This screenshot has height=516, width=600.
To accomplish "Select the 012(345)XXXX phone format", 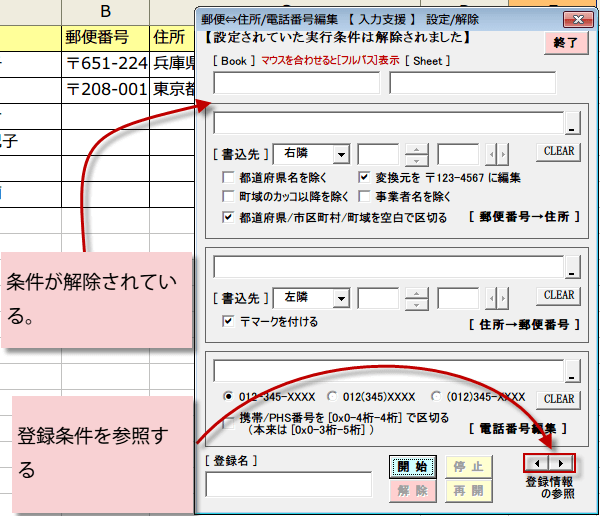I will 332,395.
